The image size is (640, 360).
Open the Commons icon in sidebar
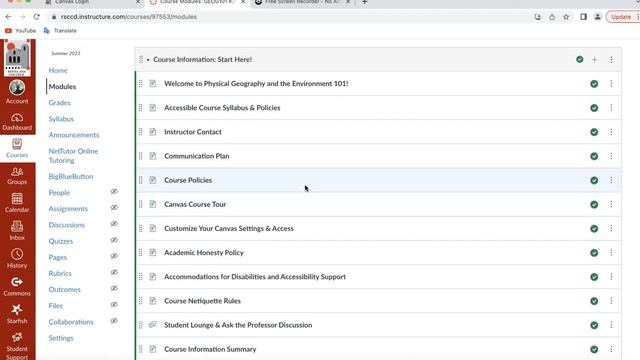click(17, 286)
